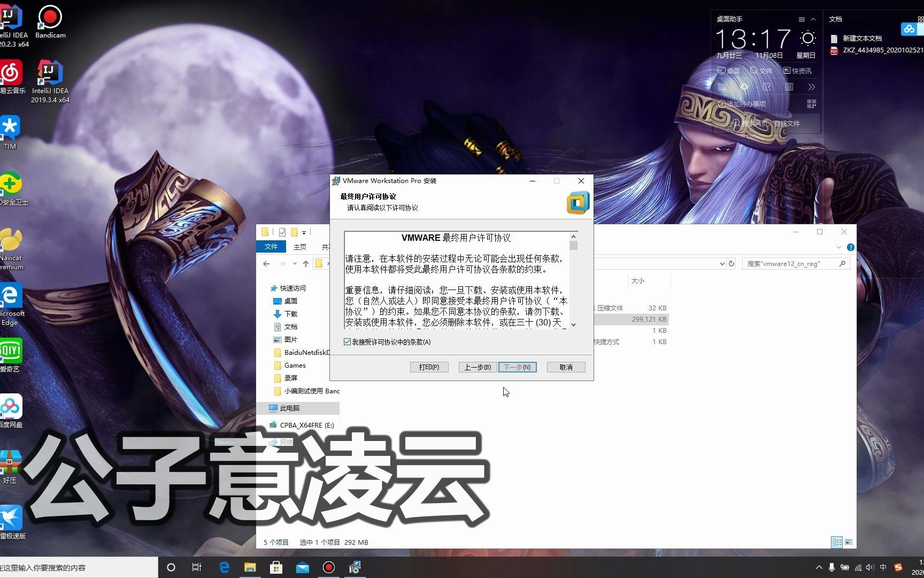Click refresh button in Explorer address bar
Screen dimensions: 924x578
tap(731, 263)
